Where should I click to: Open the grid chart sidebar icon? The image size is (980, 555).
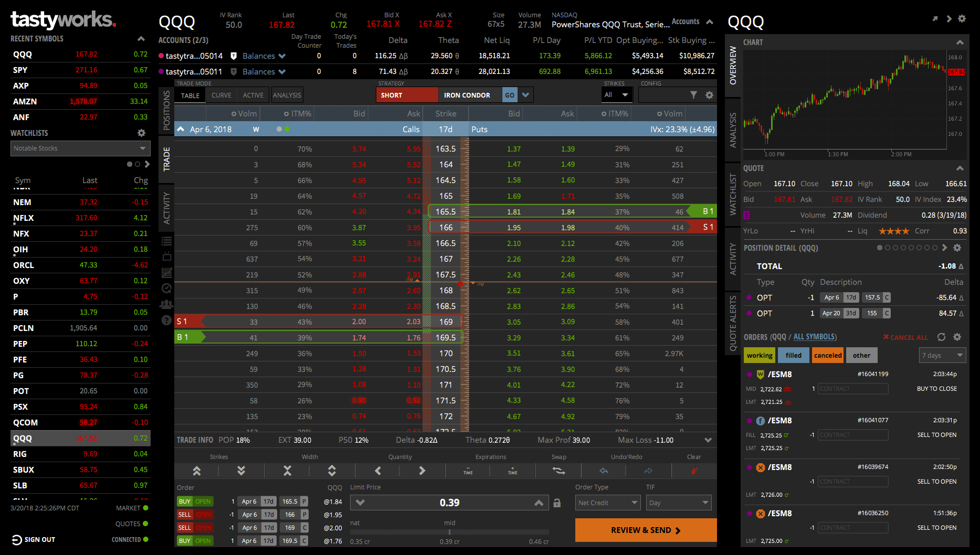tap(166, 272)
